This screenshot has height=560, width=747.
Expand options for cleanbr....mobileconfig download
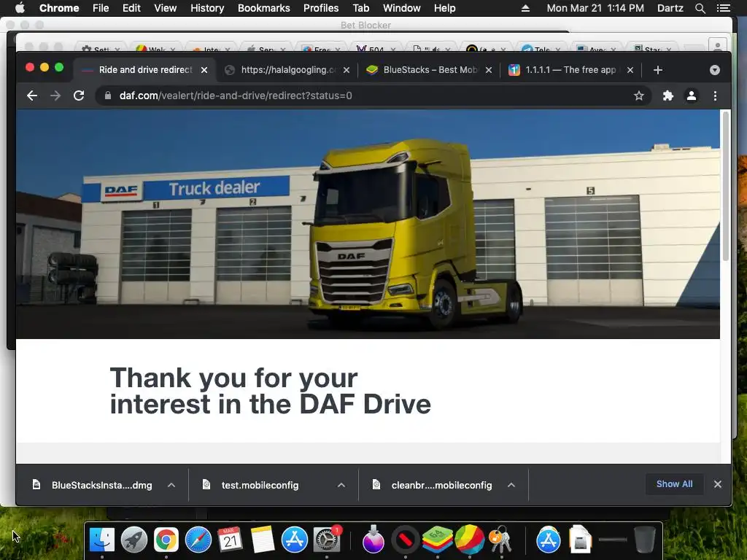(x=511, y=485)
